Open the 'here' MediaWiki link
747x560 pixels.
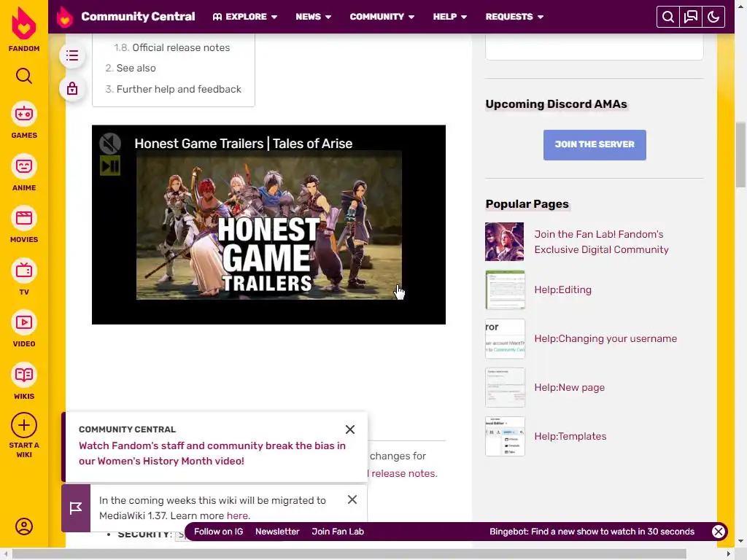click(x=237, y=516)
